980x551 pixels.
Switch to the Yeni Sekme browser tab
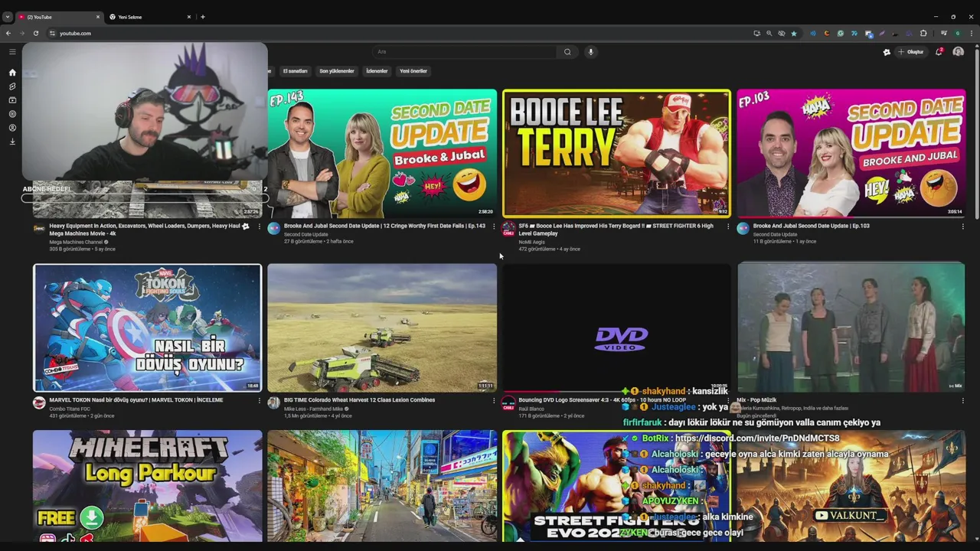(x=150, y=17)
